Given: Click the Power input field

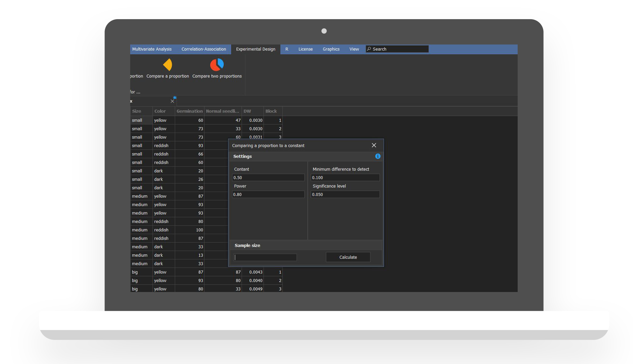Looking at the screenshot, I should point(268,194).
